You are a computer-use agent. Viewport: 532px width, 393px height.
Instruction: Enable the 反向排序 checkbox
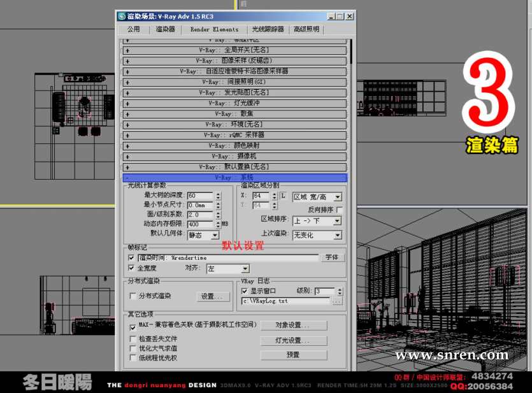[338, 210]
